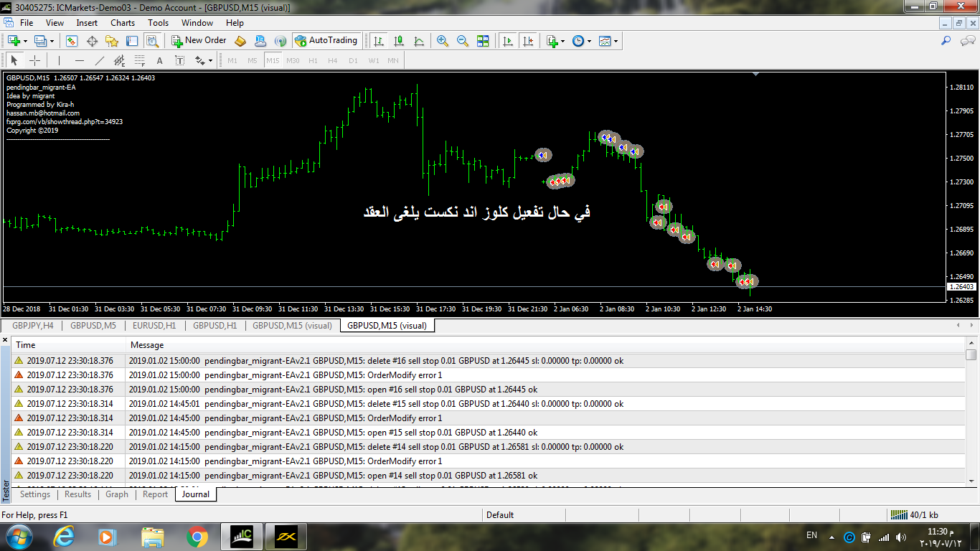Zoom out of the chart
980x551 pixels.
click(x=463, y=41)
